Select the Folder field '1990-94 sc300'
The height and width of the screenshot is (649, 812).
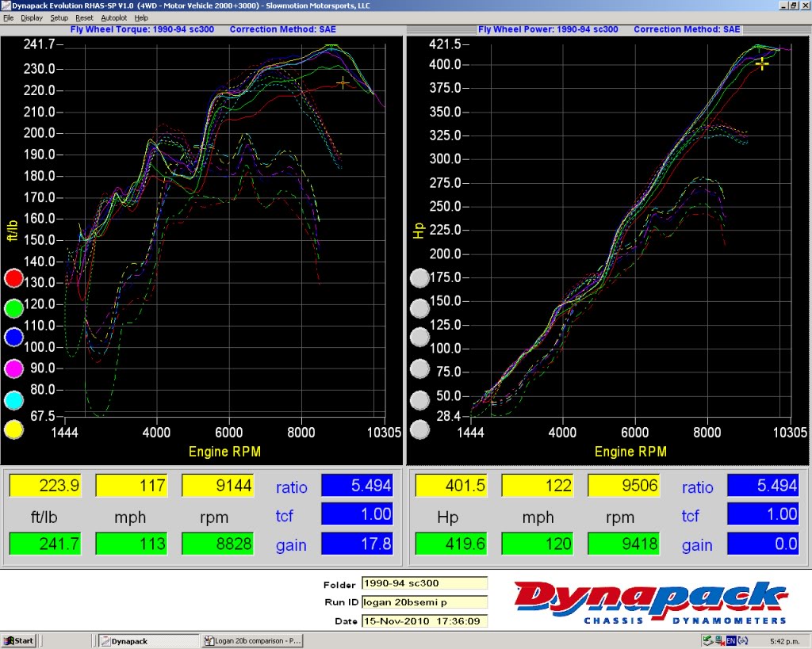pos(424,583)
